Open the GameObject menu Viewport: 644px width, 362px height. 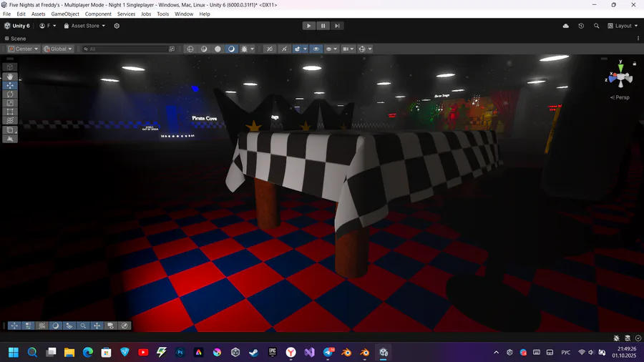tap(65, 14)
